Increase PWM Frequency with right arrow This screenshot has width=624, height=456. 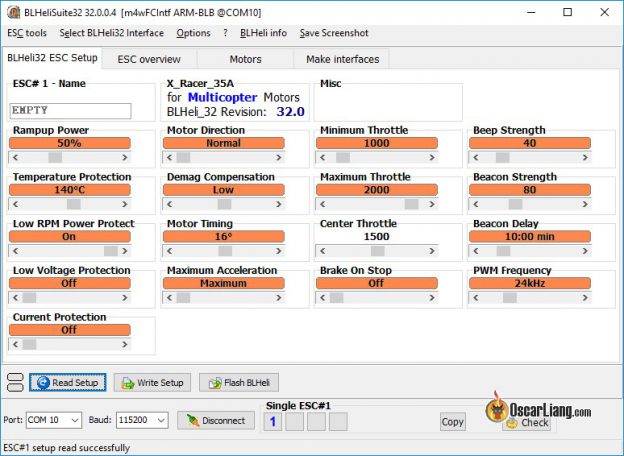[x=585, y=298]
